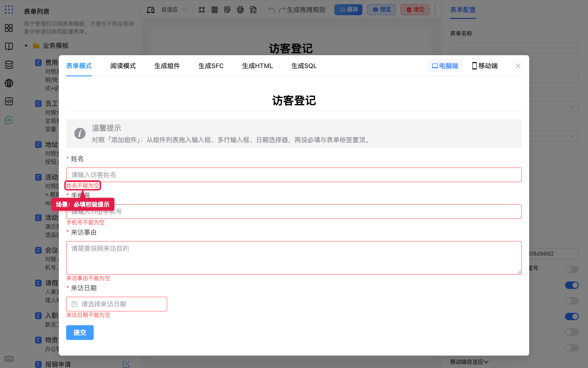Switch to 生成HTML tab

[258, 66]
